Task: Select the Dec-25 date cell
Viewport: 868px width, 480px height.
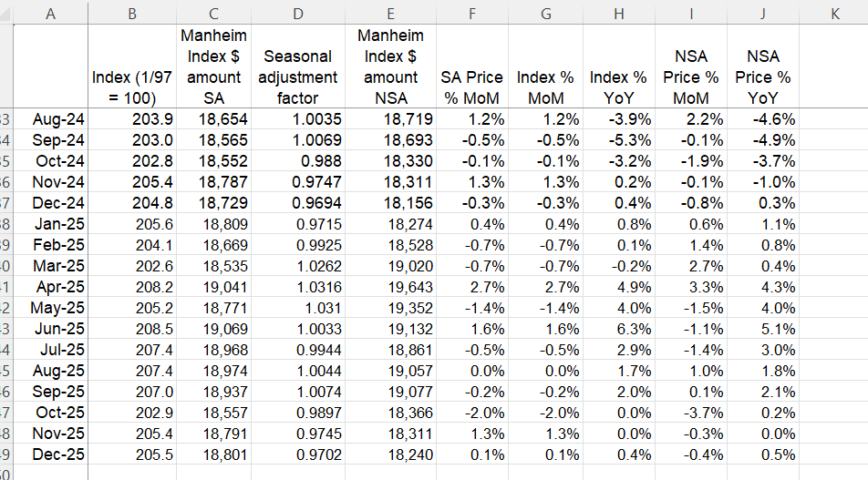Action: click(x=57, y=454)
